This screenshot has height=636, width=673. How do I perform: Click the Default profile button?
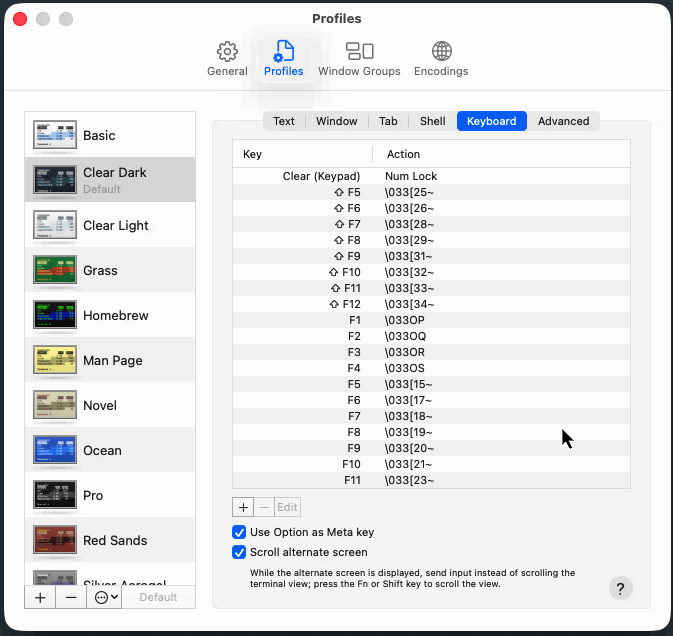click(x=158, y=597)
